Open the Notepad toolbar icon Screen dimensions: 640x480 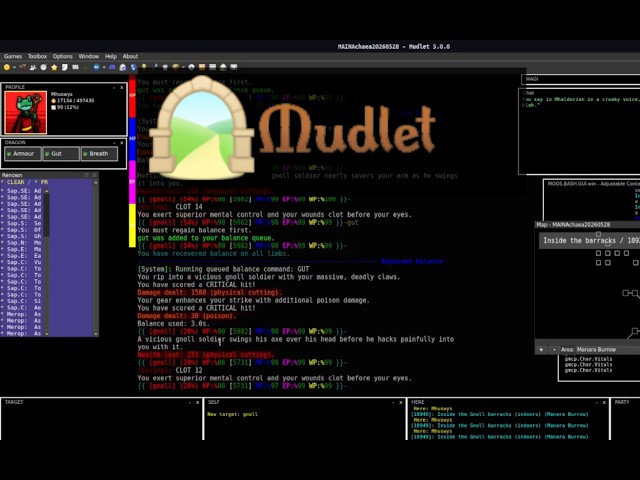pyautogui.click(x=165, y=67)
